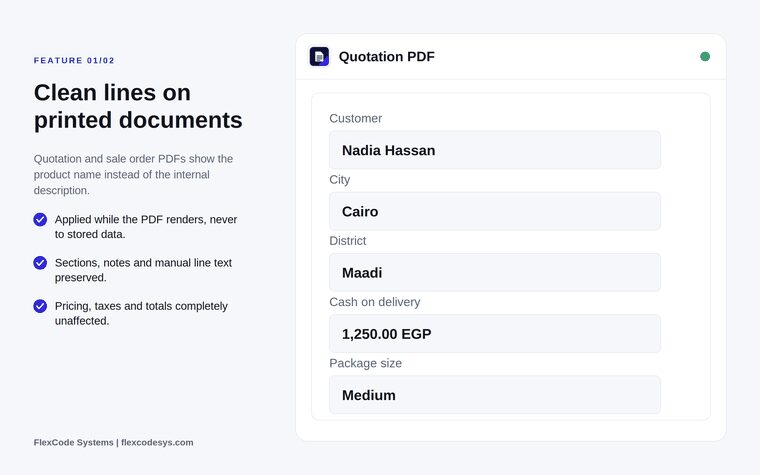760x475 pixels.
Task: Click the checkmark icon beside 'Applied while the PDF renders'
Action: pyautogui.click(x=40, y=220)
